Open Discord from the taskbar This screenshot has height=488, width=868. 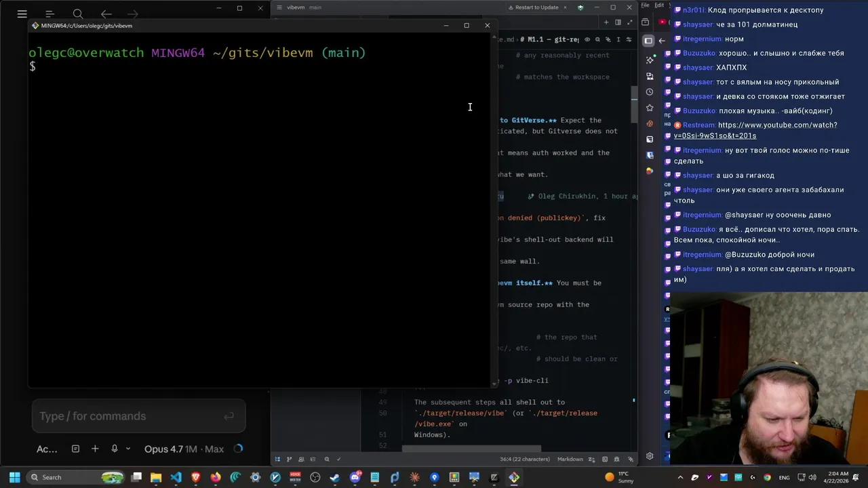click(355, 477)
